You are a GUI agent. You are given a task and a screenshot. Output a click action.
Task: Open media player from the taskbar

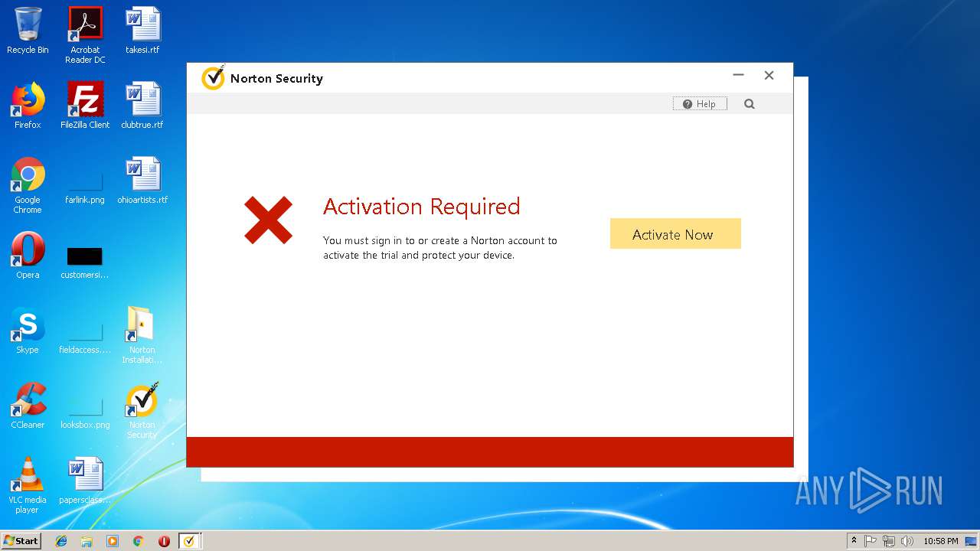113,541
